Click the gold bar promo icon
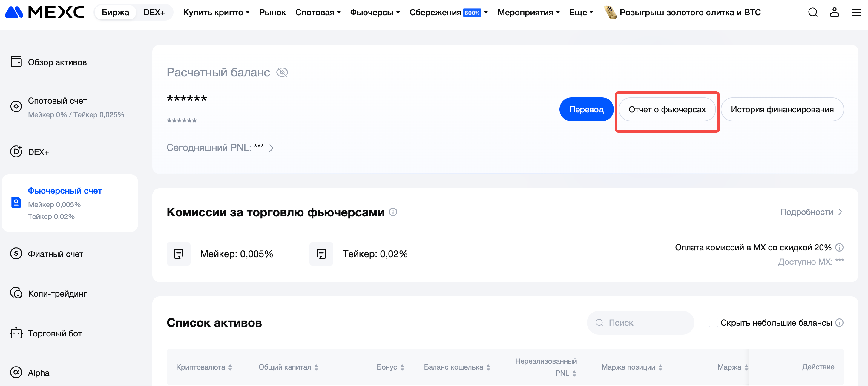This screenshot has width=868, height=386. (x=610, y=13)
